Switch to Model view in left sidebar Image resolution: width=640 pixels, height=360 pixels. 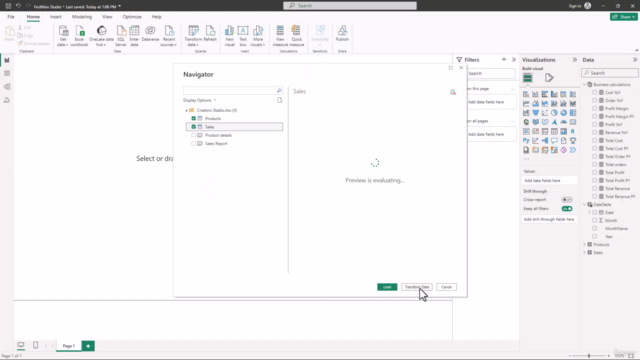pos(7,87)
